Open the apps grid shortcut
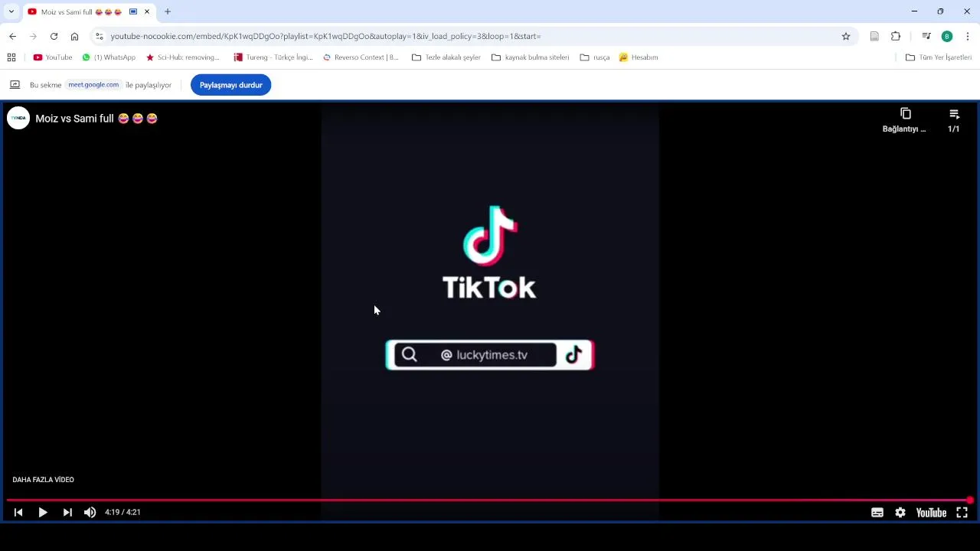 click(11, 57)
